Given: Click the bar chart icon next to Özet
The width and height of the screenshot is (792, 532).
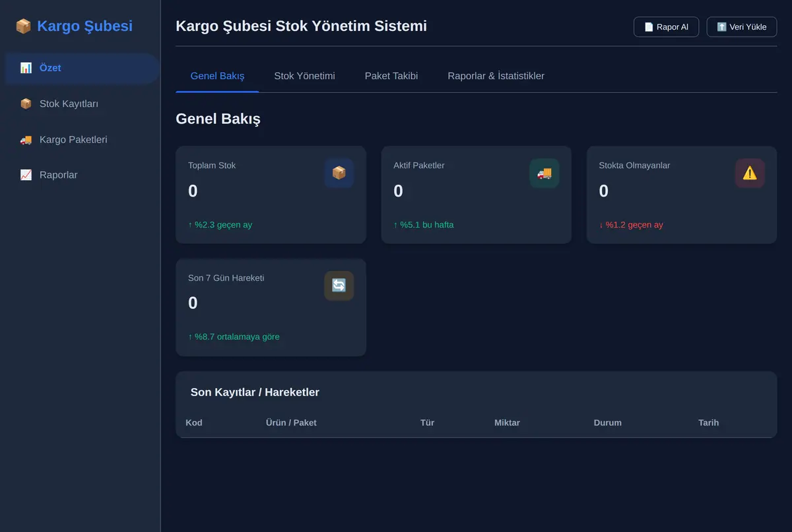Looking at the screenshot, I should coord(26,68).
